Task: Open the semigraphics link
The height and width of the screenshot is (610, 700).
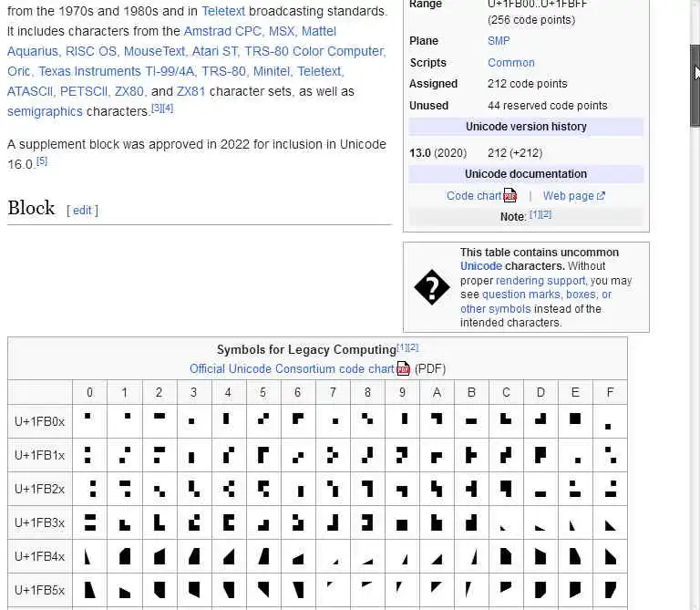Action: click(45, 111)
